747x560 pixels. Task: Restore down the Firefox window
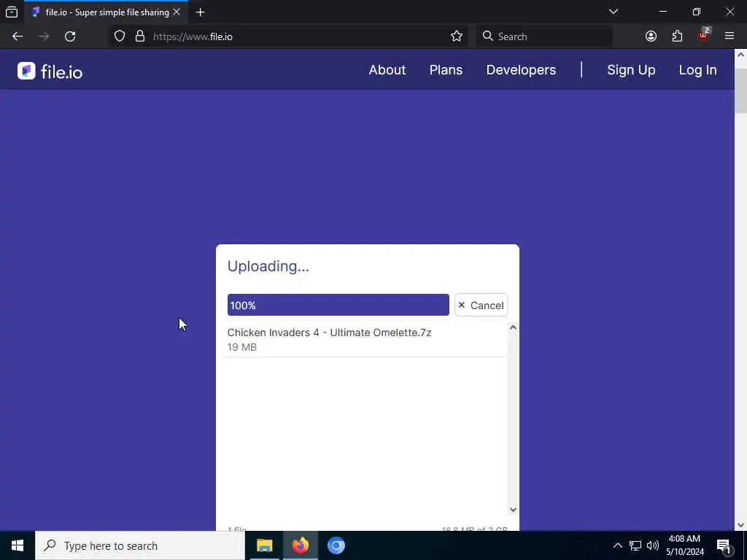click(x=697, y=12)
